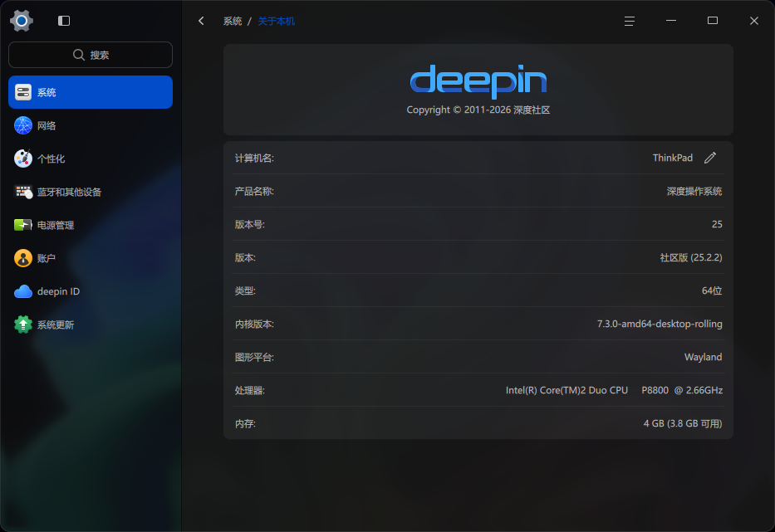Navigate to 系统 in the breadcrumb
The height and width of the screenshot is (532, 775).
(x=233, y=22)
